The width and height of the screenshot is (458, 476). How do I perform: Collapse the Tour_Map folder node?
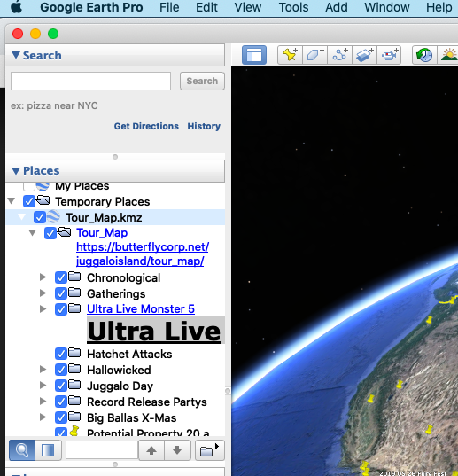(33, 232)
